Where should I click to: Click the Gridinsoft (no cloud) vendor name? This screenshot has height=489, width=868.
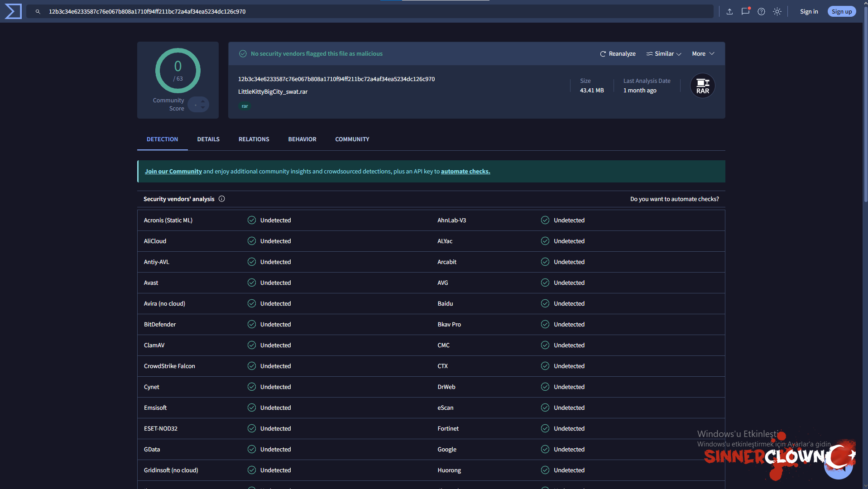[x=171, y=470]
